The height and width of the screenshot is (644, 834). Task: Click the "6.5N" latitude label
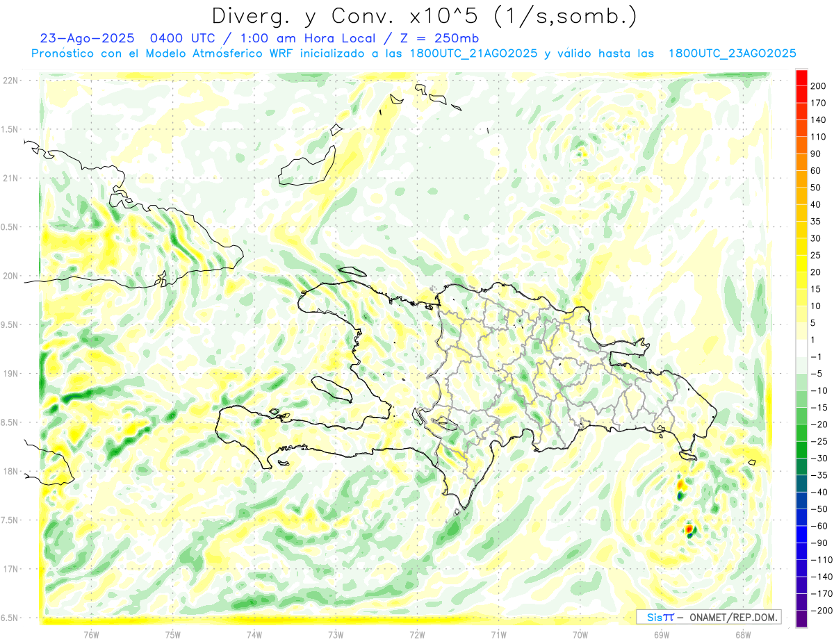click(10, 618)
